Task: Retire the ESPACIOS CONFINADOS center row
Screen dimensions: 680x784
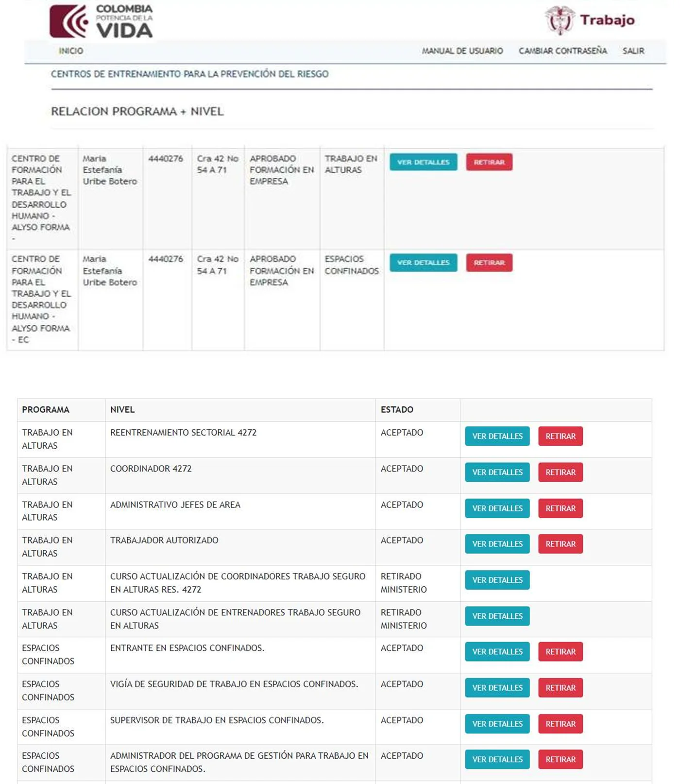Action: coord(489,262)
